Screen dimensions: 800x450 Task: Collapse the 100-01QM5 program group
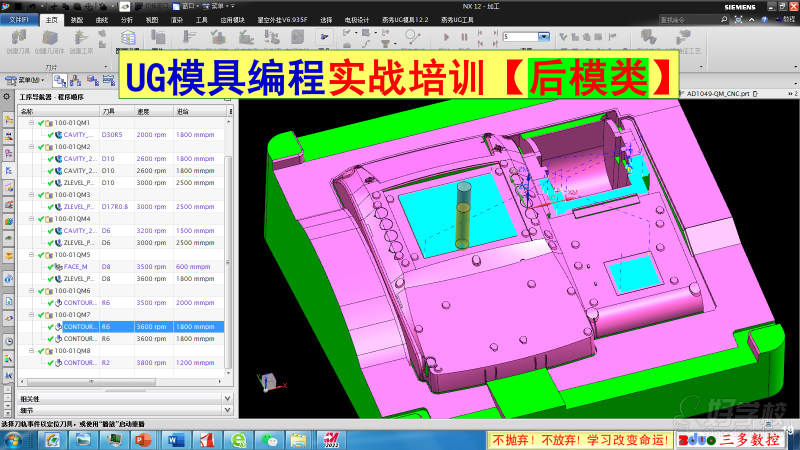pos(31,255)
